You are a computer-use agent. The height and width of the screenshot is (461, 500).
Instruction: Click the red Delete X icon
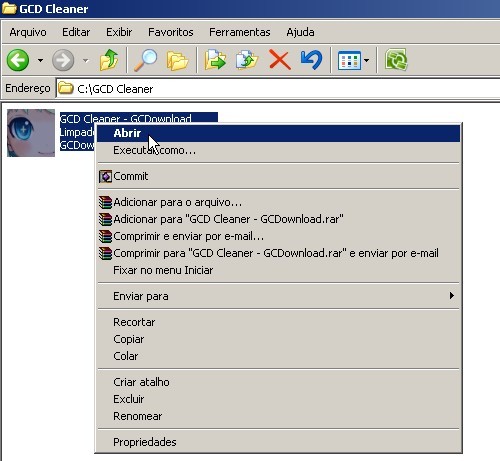coord(280,60)
